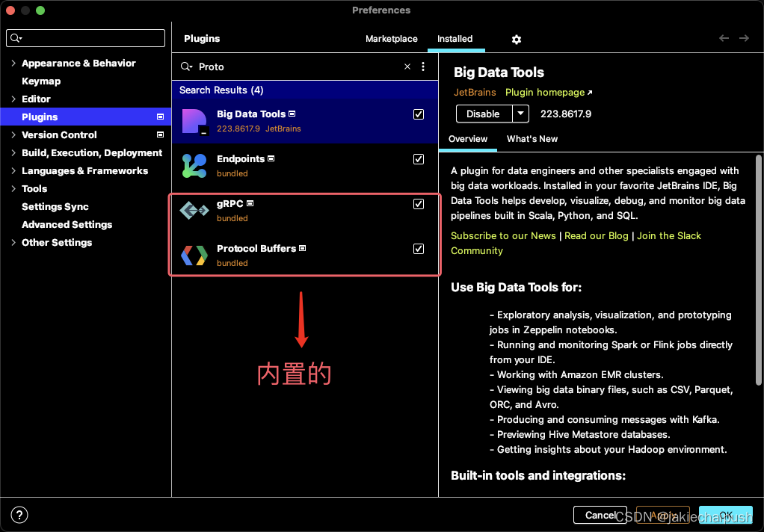The height and width of the screenshot is (532, 764).
Task: Expand Build, Execution, Deployment settings
Action: tap(13, 153)
